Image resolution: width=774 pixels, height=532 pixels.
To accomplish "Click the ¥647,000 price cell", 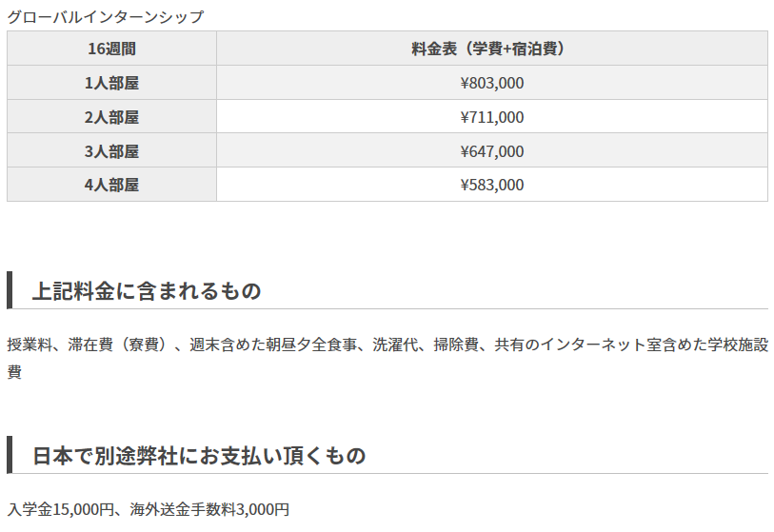I will [491, 151].
